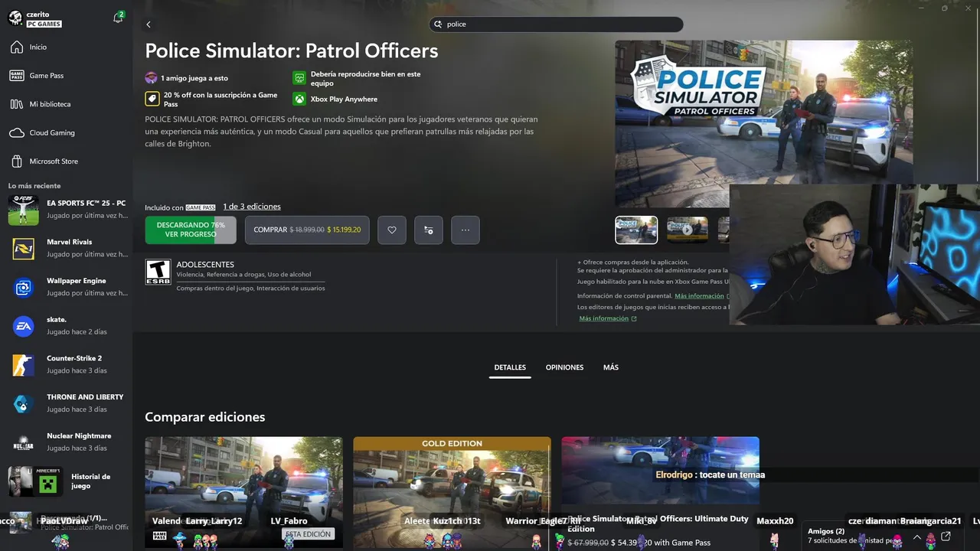Open manage game options icon button
Image resolution: width=980 pixels, height=551 pixels.
[x=429, y=230]
